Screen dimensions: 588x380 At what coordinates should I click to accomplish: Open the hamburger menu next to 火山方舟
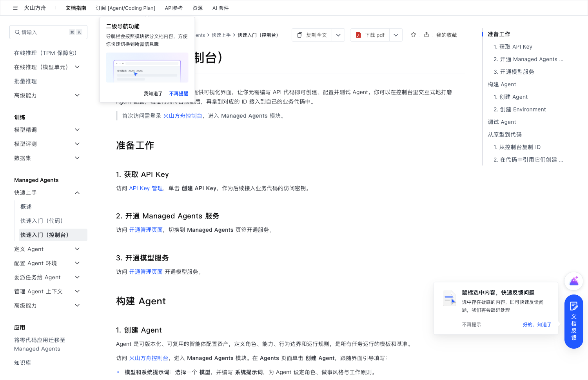15,8
